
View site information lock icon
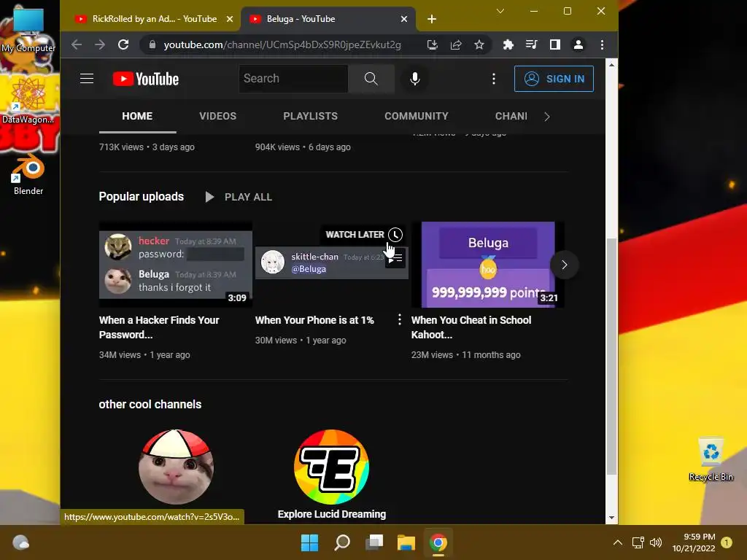coord(152,44)
